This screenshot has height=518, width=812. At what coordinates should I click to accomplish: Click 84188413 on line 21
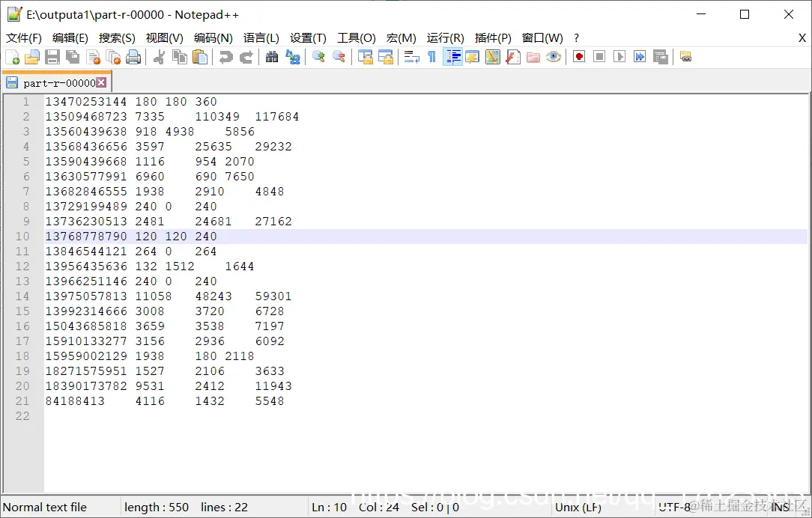pyautogui.click(x=75, y=400)
